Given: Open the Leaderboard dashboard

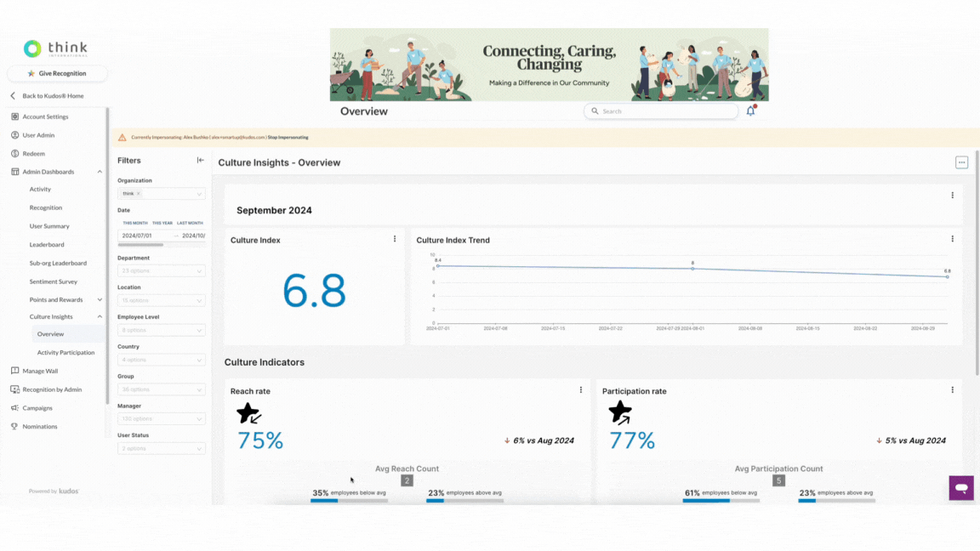Looking at the screenshot, I should pyautogui.click(x=47, y=245).
